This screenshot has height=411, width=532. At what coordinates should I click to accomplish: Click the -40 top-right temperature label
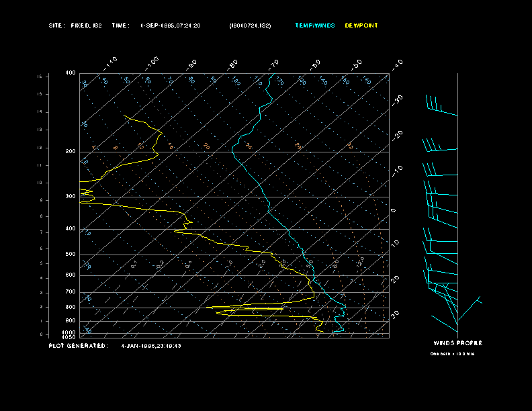pos(397,64)
